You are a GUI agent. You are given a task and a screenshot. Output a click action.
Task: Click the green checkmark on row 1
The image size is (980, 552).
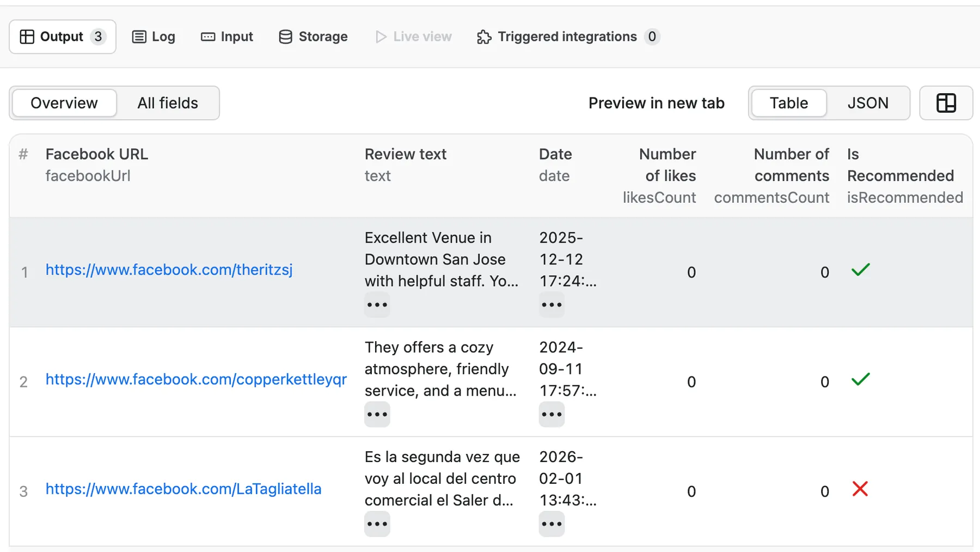tap(860, 270)
